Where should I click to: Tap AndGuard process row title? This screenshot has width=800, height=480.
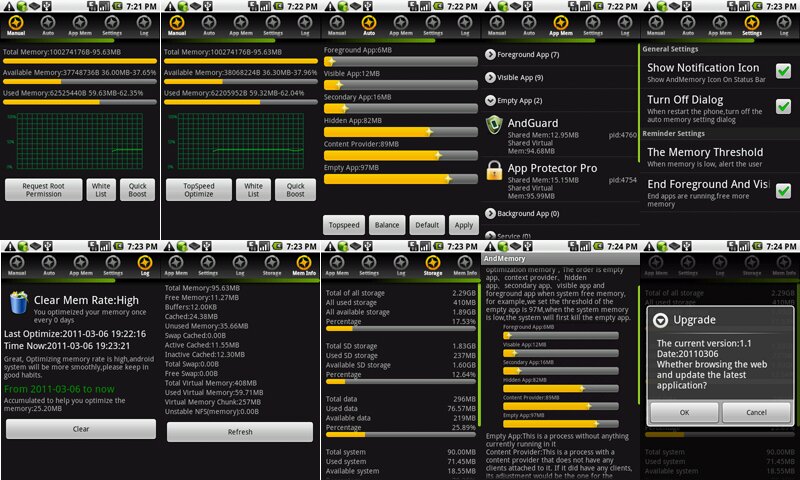pyautogui.click(x=533, y=123)
